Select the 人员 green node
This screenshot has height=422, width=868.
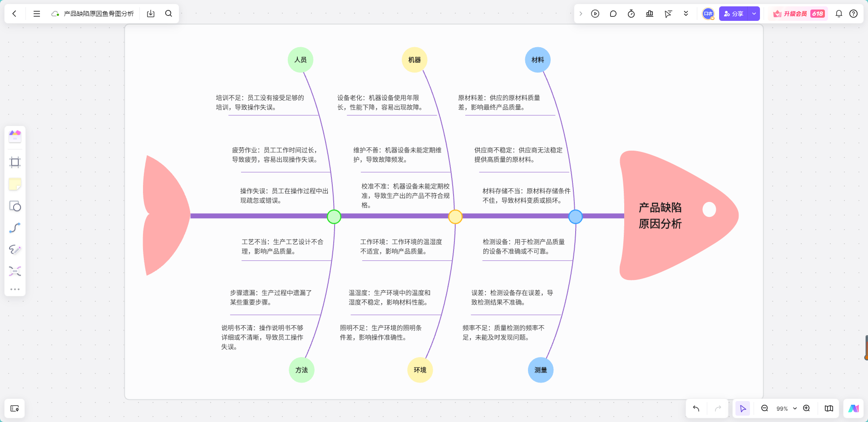pos(301,60)
